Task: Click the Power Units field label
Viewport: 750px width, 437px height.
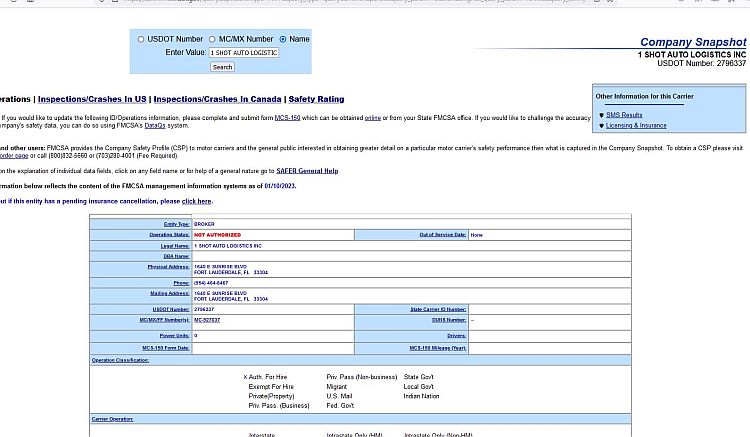Action: tap(175, 336)
